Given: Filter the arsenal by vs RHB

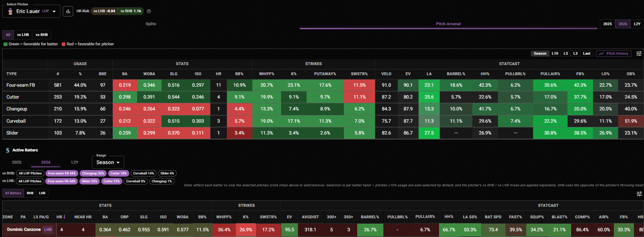Looking at the screenshot, I should 42,35.
